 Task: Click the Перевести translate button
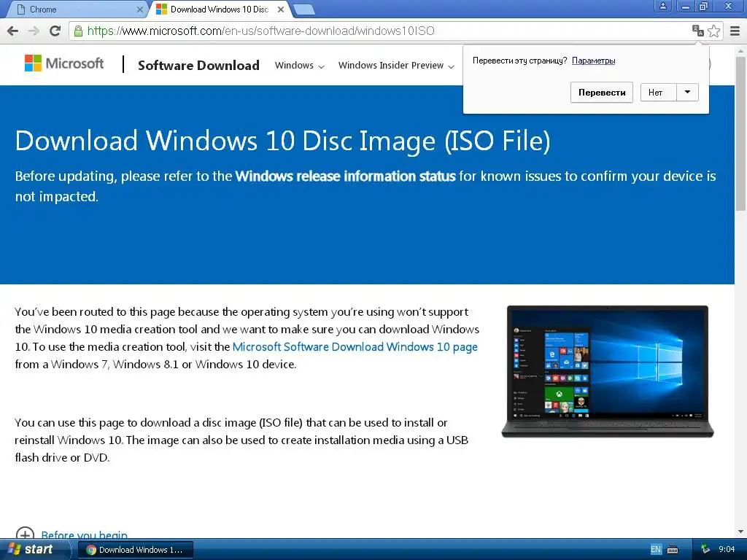pos(602,93)
